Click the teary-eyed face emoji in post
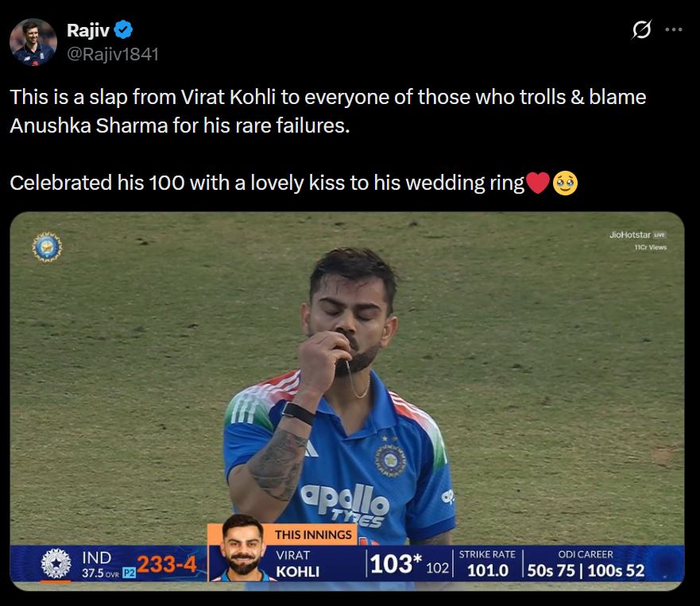The image size is (700, 606). point(565,183)
